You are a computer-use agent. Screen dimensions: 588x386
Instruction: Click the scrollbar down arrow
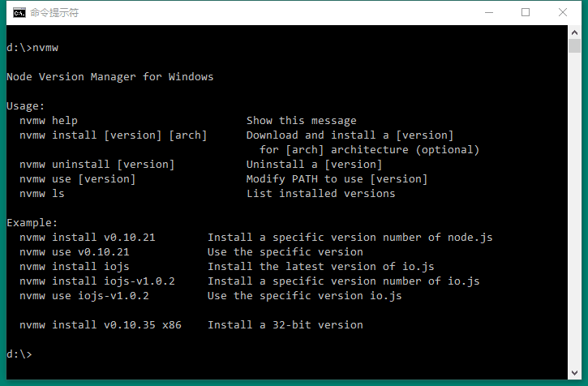574,371
